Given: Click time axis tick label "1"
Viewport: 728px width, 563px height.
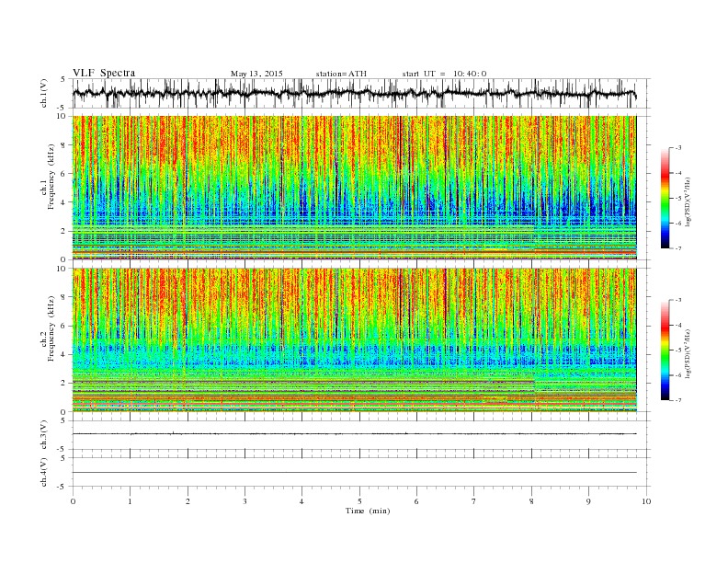Looking at the screenshot, I should pos(130,501).
